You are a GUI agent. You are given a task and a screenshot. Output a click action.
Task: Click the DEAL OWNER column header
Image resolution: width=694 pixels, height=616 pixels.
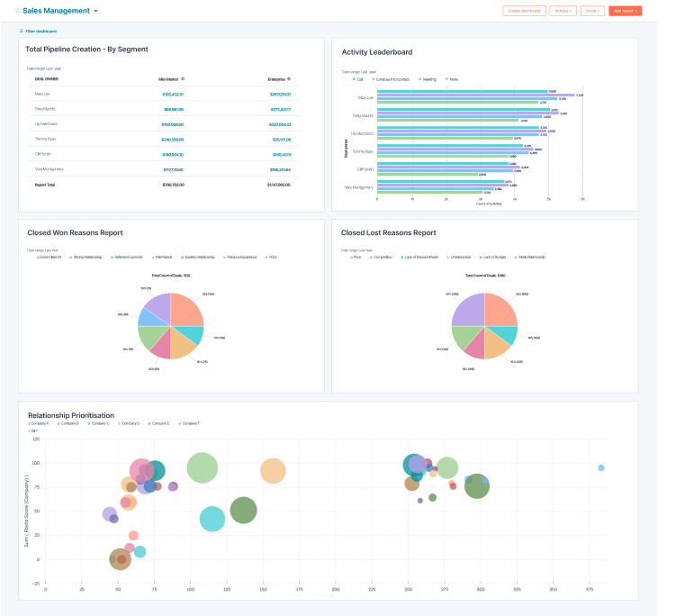47,79
